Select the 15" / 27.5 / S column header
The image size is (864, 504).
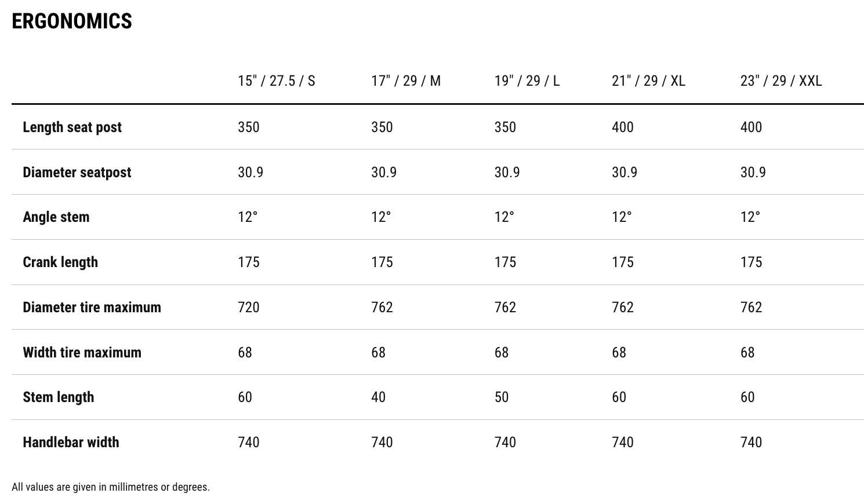tap(276, 81)
